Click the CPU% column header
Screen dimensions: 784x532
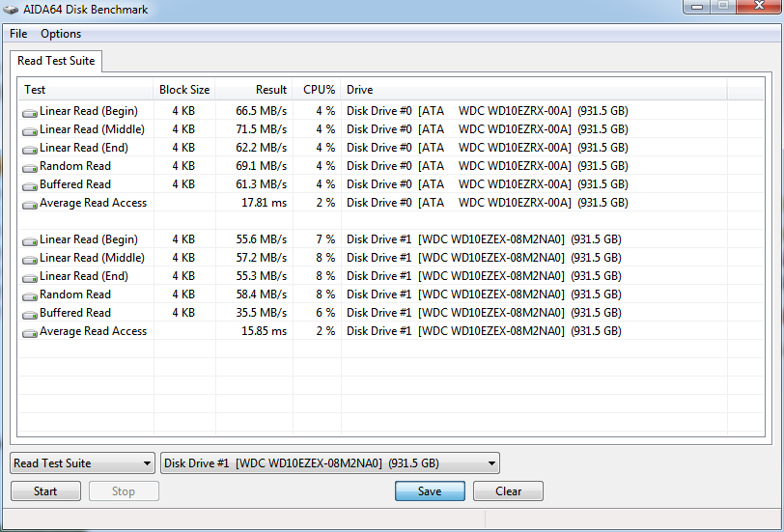click(317, 90)
